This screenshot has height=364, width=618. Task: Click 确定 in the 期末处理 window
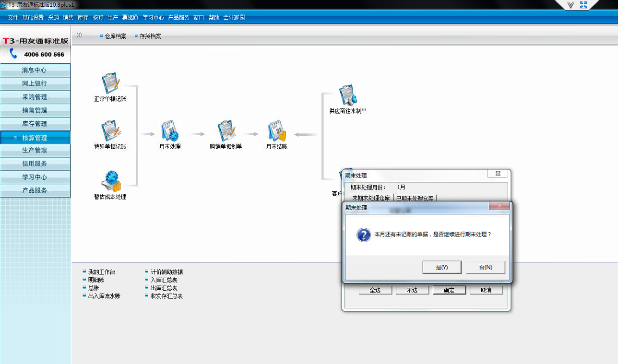coord(449,290)
